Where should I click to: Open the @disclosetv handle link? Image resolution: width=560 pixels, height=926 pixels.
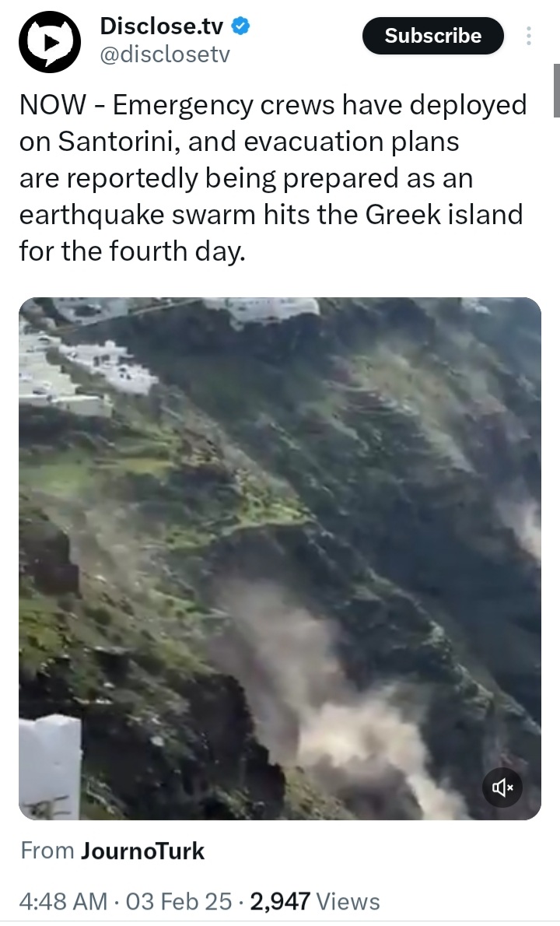[165, 54]
